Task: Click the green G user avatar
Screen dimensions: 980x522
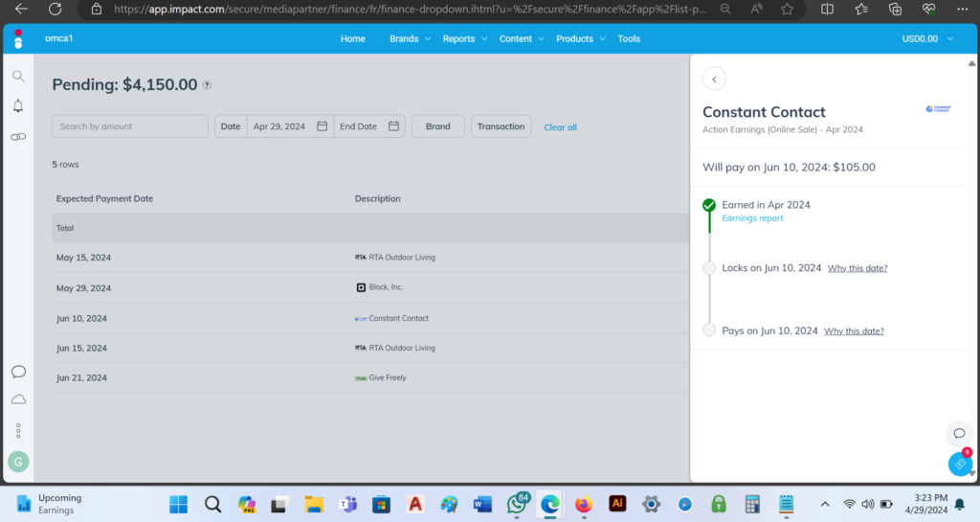Action: pos(18,462)
